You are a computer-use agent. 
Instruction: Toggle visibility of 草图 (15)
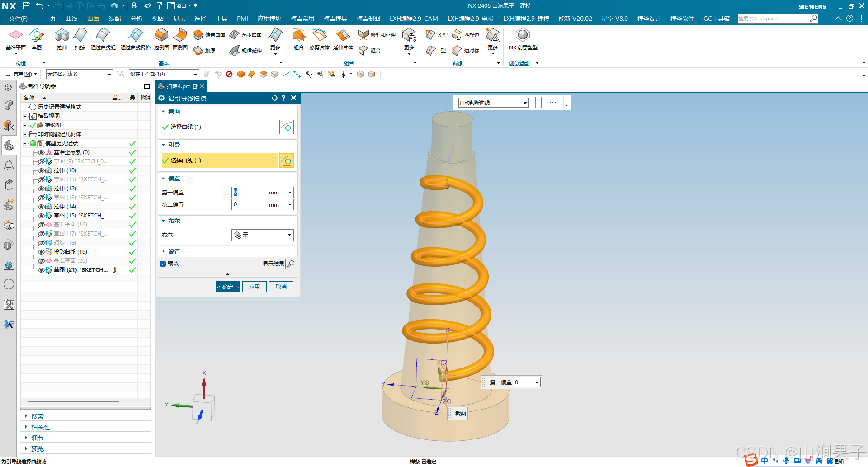[x=41, y=216]
